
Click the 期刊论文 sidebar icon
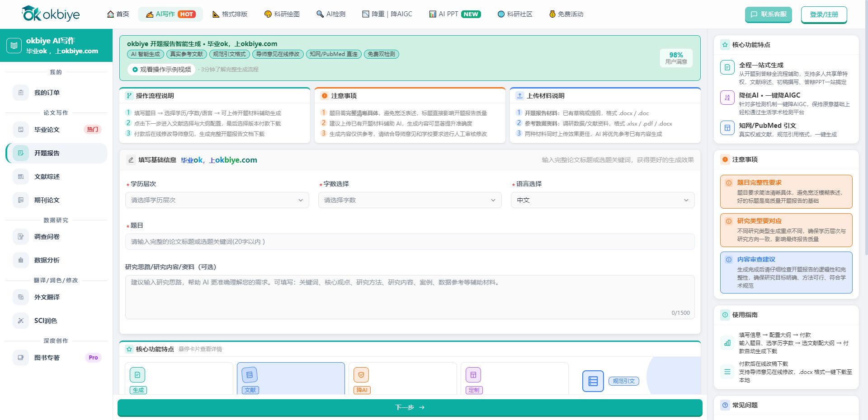tap(21, 200)
